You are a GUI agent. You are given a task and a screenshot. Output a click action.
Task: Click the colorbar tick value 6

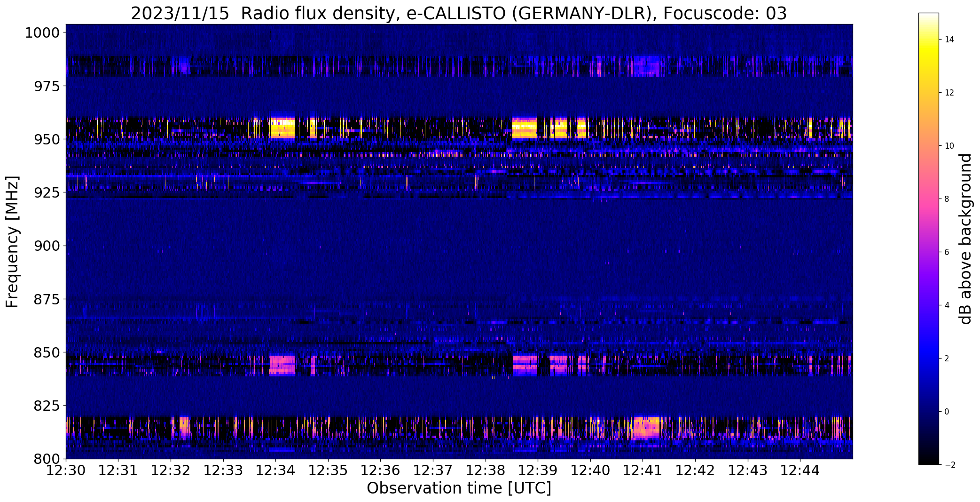pos(947,252)
